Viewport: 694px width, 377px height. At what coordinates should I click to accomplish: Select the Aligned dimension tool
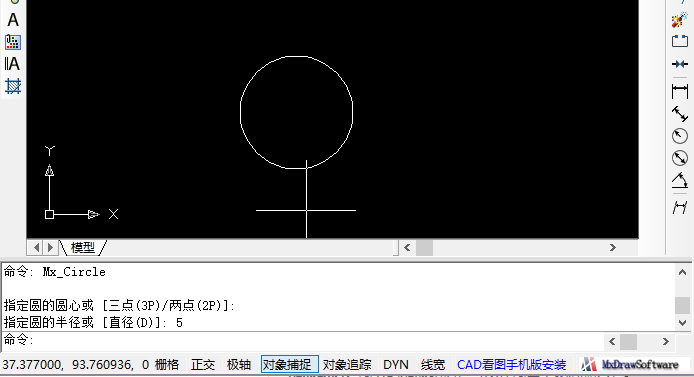(x=679, y=114)
